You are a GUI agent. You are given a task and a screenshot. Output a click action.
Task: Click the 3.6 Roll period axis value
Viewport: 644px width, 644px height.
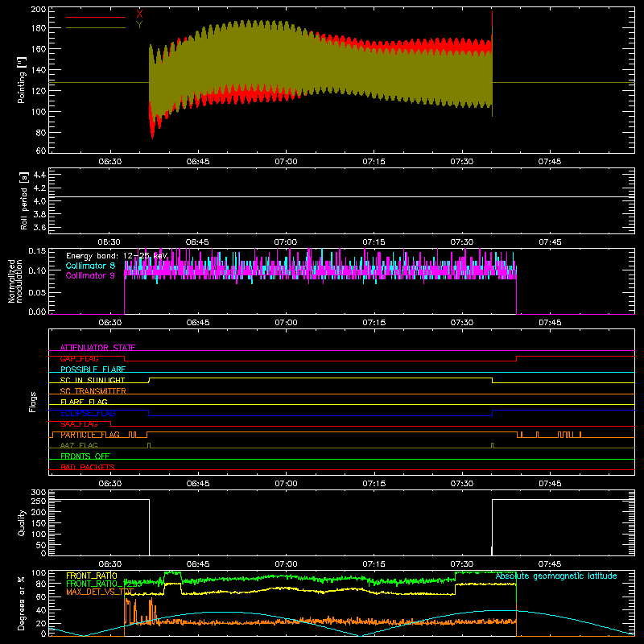pos(39,227)
